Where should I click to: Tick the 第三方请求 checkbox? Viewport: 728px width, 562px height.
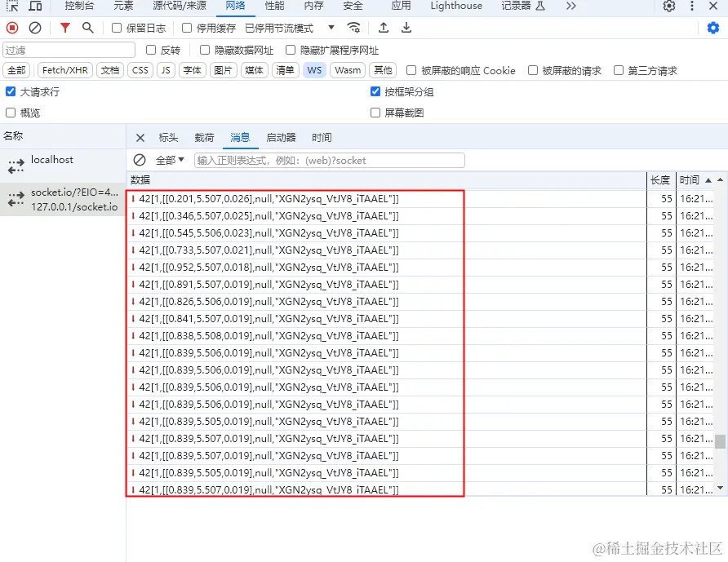click(619, 70)
